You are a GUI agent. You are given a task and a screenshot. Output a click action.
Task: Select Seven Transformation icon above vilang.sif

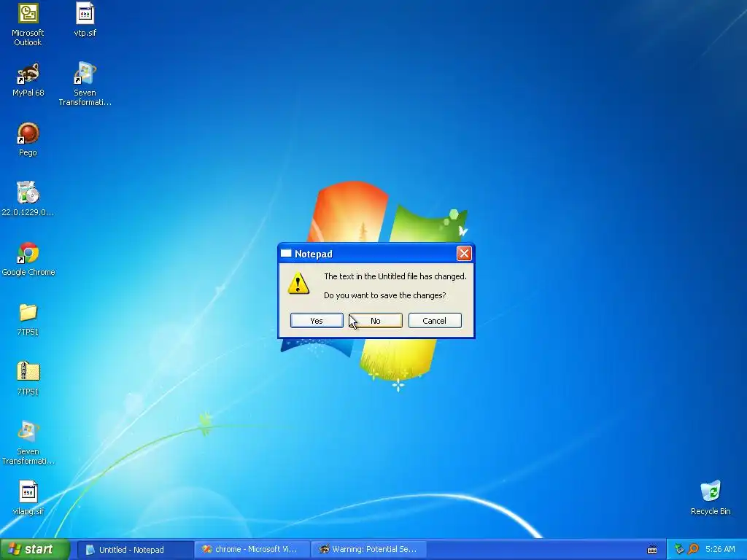pos(28,443)
